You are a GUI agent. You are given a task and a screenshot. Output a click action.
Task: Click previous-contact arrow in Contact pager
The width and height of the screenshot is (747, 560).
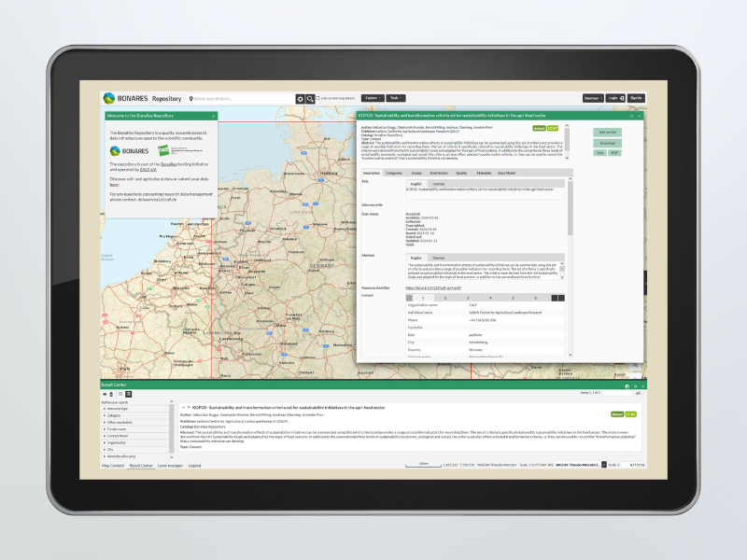click(409, 298)
